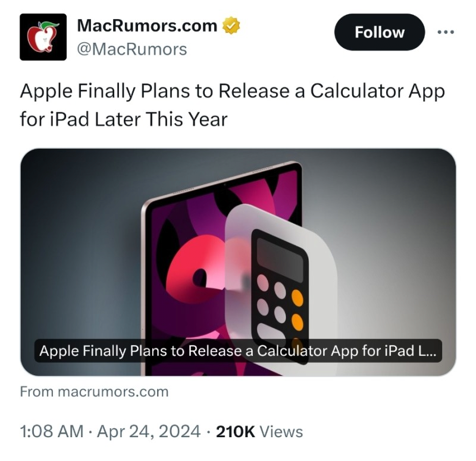The height and width of the screenshot is (461, 476).
Task: Open the MacRumors apple logo avatar
Action: tap(43, 37)
